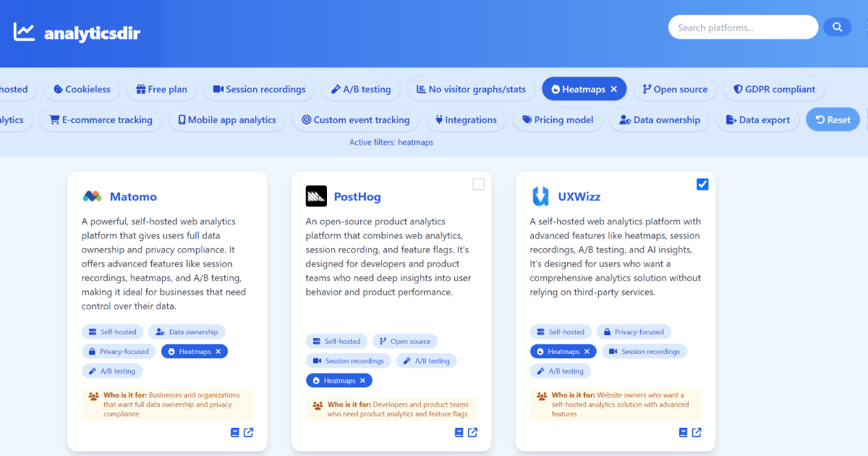
Task: Open Matomo documentation book icon
Action: coord(234,433)
